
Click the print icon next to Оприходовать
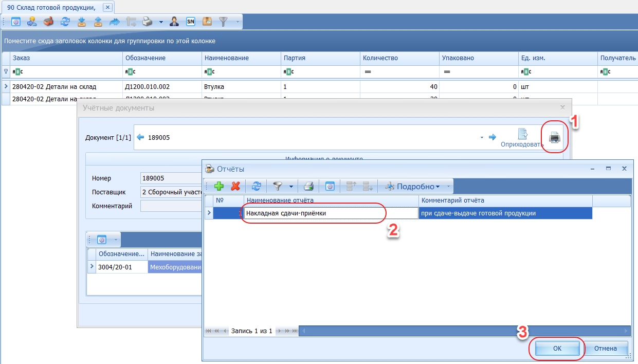pyautogui.click(x=555, y=137)
